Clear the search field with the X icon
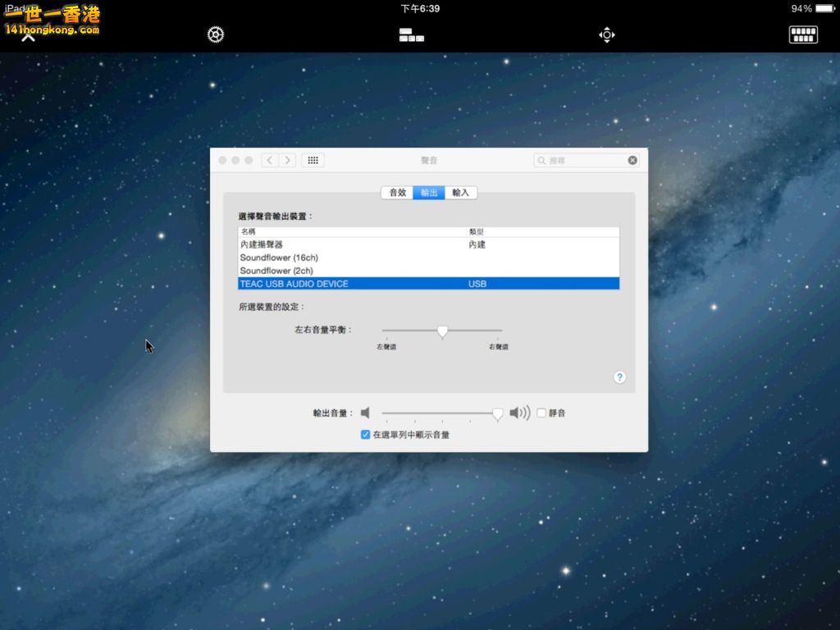 pyautogui.click(x=632, y=161)
